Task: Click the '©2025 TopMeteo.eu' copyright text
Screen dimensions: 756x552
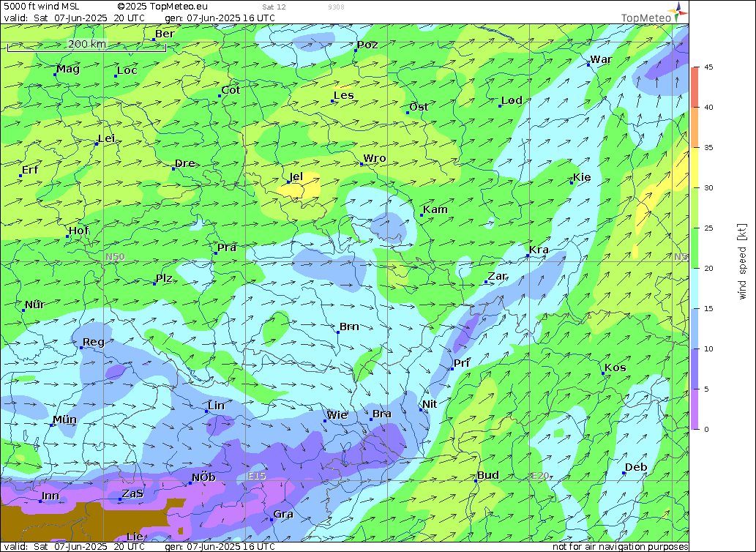Action: 162,7
